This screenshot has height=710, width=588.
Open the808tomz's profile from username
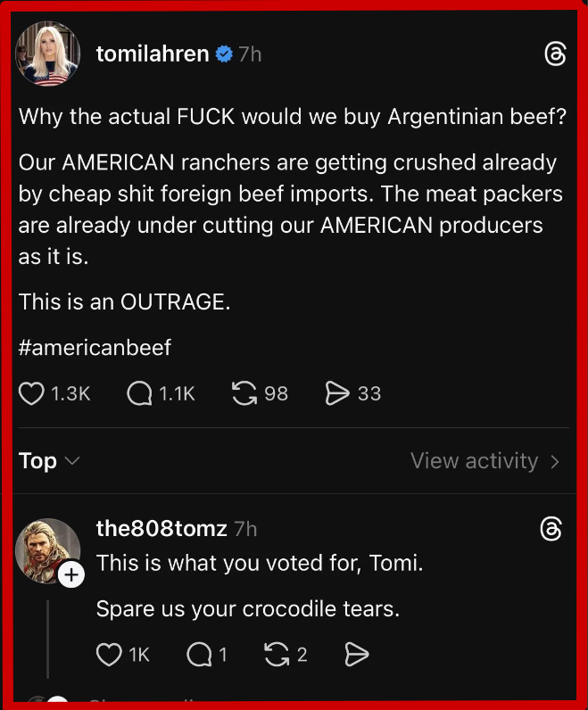click(x=161, y=529)
